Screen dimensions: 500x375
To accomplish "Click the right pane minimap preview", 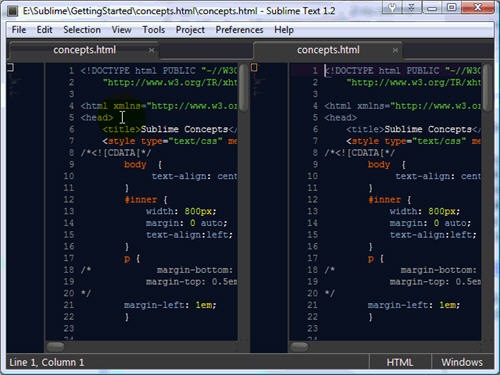I will (x=269, y=207).
